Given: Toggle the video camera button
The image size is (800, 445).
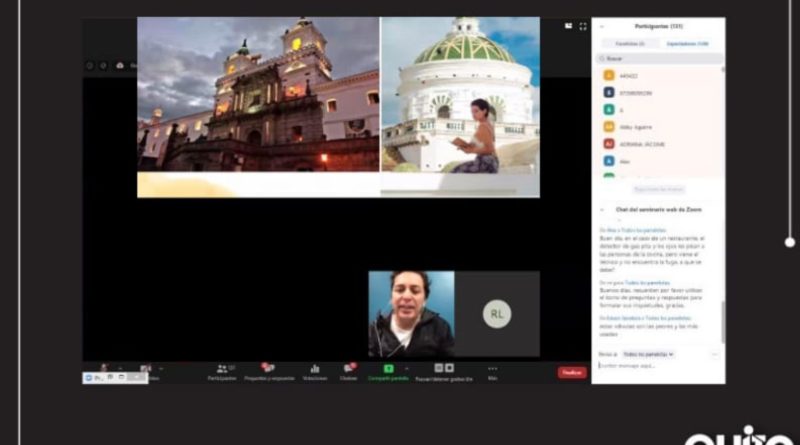Looking at the screenshot, I should [x=144, y=368].
